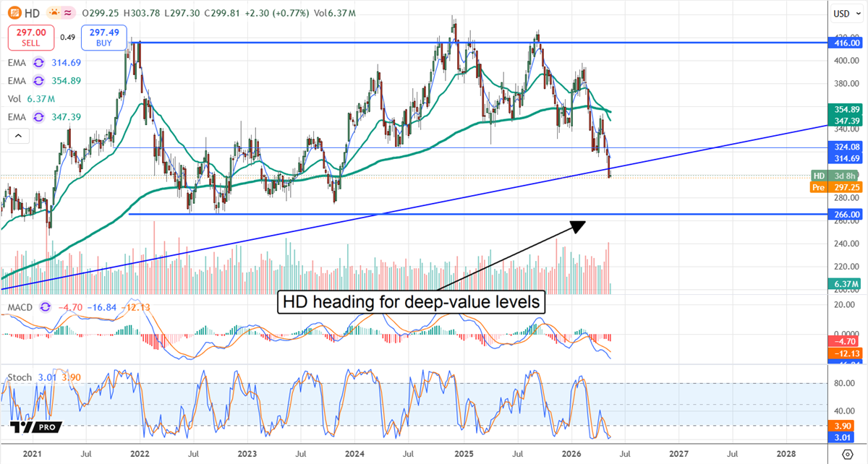The width and height of the screenshot is (868, 464).
Task: Click the 2024 label on time axis
Action: pyautogui.click(x=354, y=453)
